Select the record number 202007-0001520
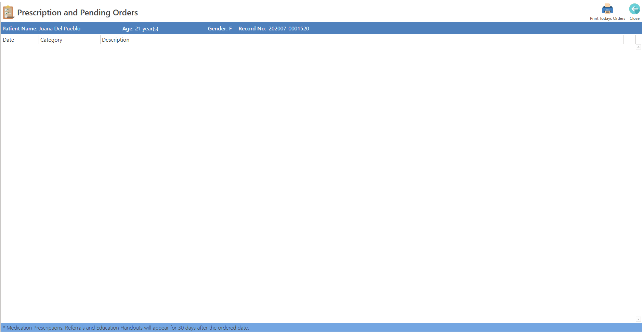The height and width of the screenshot is (333, 644). coord(289,29)
